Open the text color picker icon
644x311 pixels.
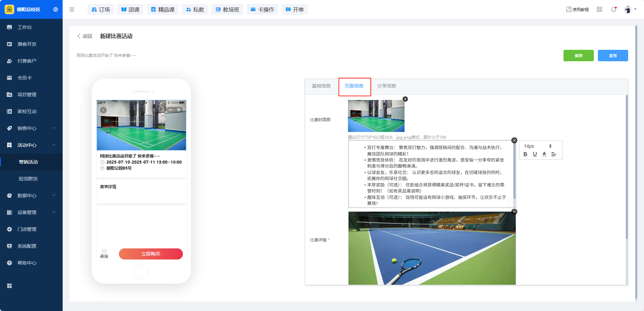(x=544, y=154)
